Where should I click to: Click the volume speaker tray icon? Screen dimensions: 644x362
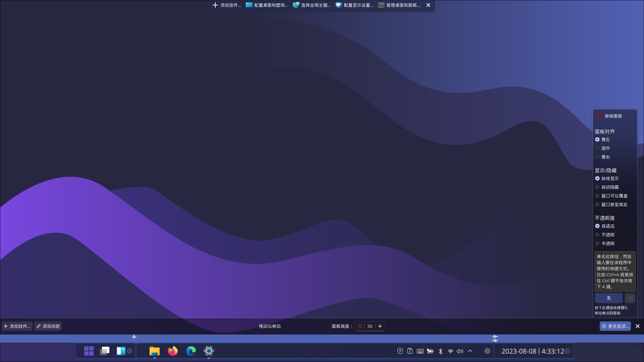(x=460, y=351)
